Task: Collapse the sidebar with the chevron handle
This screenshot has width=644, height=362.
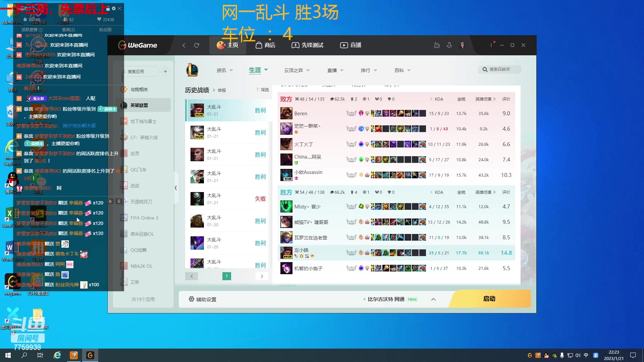Action: [176, 188]
